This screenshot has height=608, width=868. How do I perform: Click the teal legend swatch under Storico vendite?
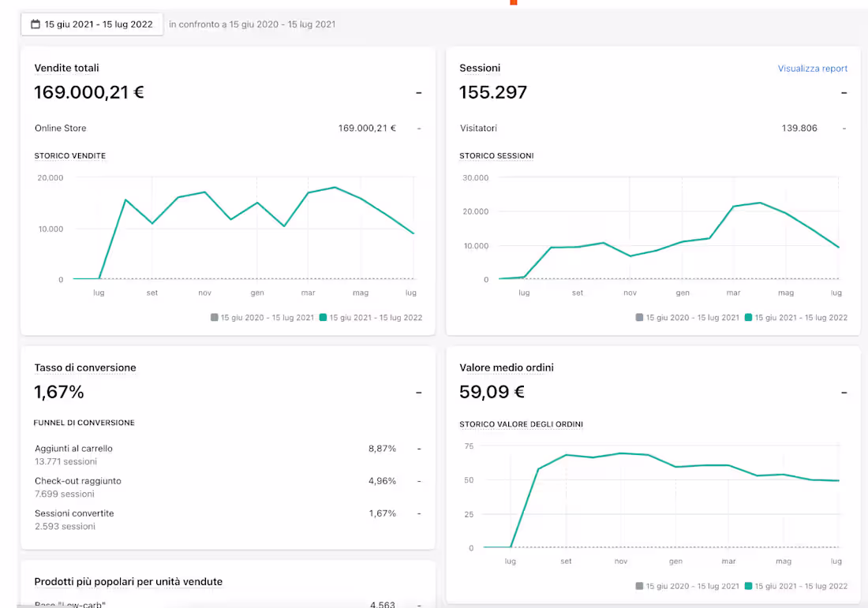pos(323,318)
